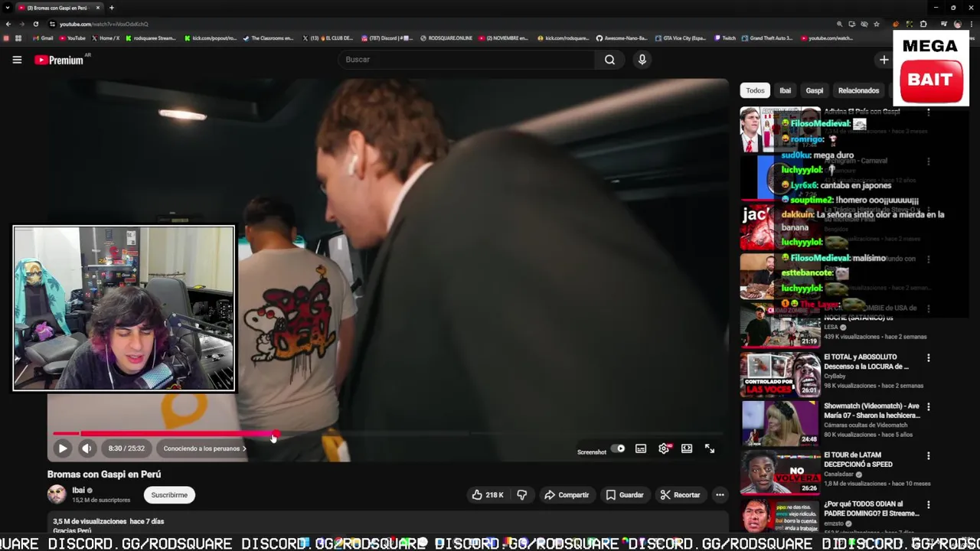Open more actions three-dot button
The height and width of the screenshot is (551, 980).
click(x=720, y=495)
